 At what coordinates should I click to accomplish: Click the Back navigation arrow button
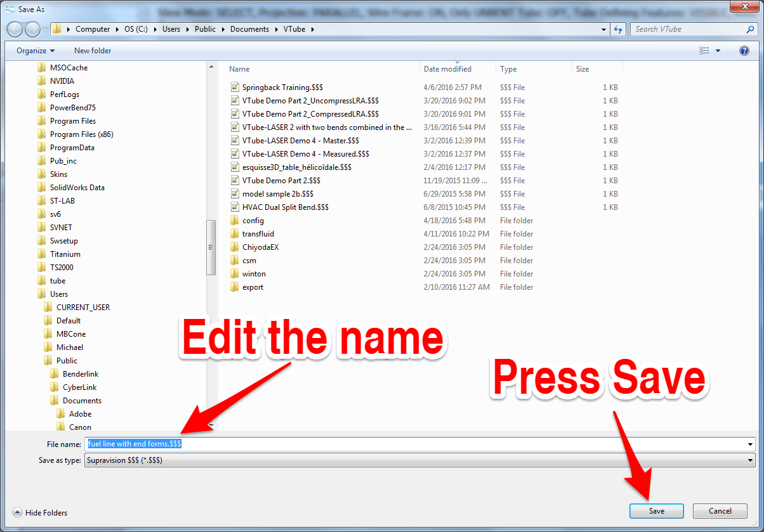click(15, 29)
